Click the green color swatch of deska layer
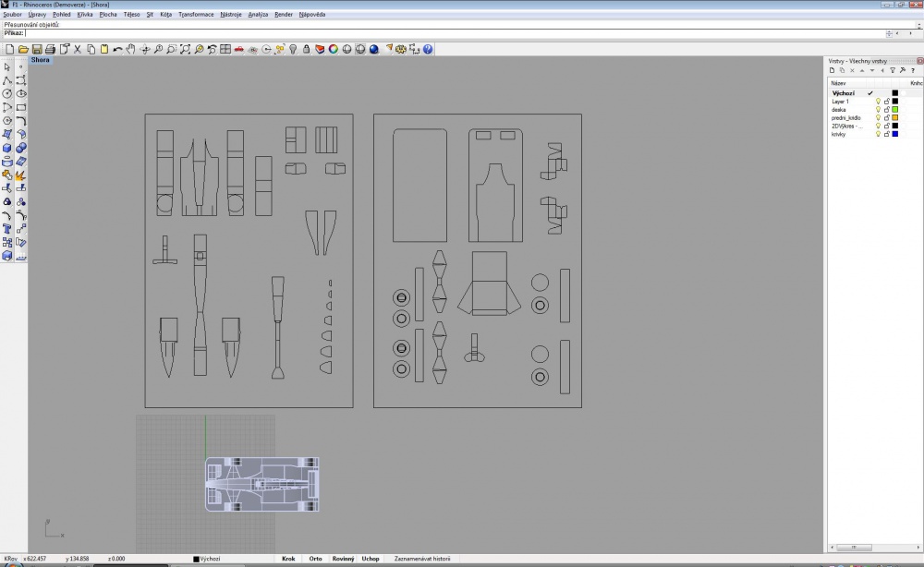The width and height of the screenshot is (924, 567). tap(894, 110)
